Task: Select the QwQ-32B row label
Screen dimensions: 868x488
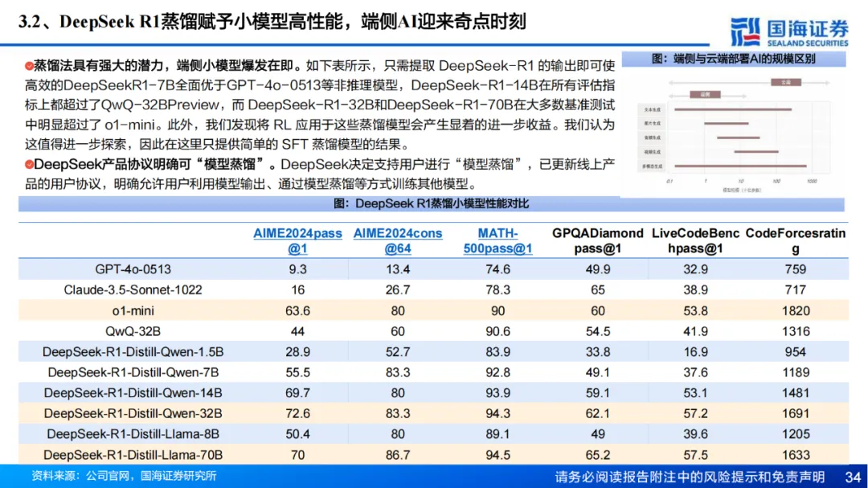Action: click(133, 331)
